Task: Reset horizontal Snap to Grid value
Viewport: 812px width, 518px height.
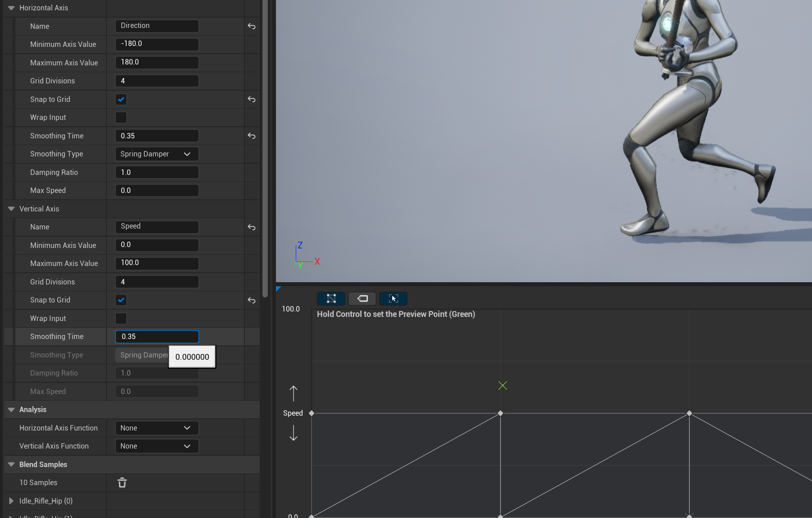Action: [x=252, y=99]
